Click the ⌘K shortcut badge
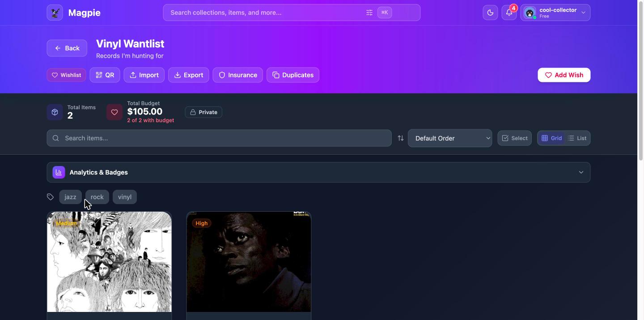The height and width of the screenshot is (320, 644). (x=385, y=13)
